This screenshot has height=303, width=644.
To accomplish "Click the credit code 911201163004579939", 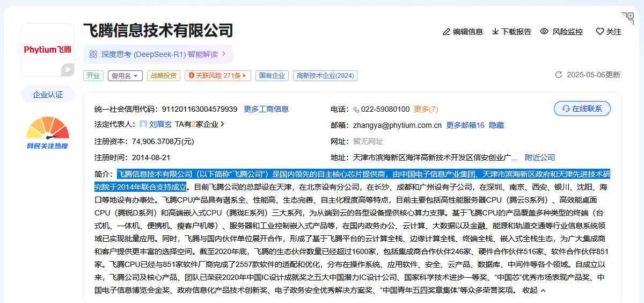I will click(200, 109).
